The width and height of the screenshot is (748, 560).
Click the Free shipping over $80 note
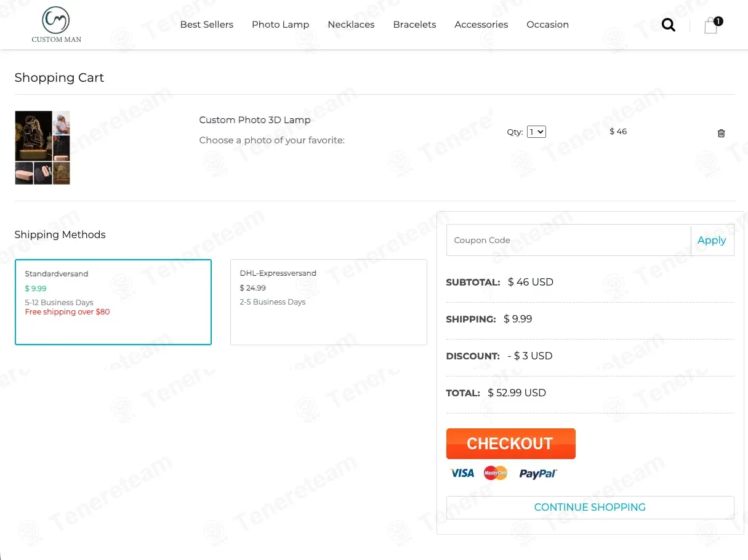point(67,312)
